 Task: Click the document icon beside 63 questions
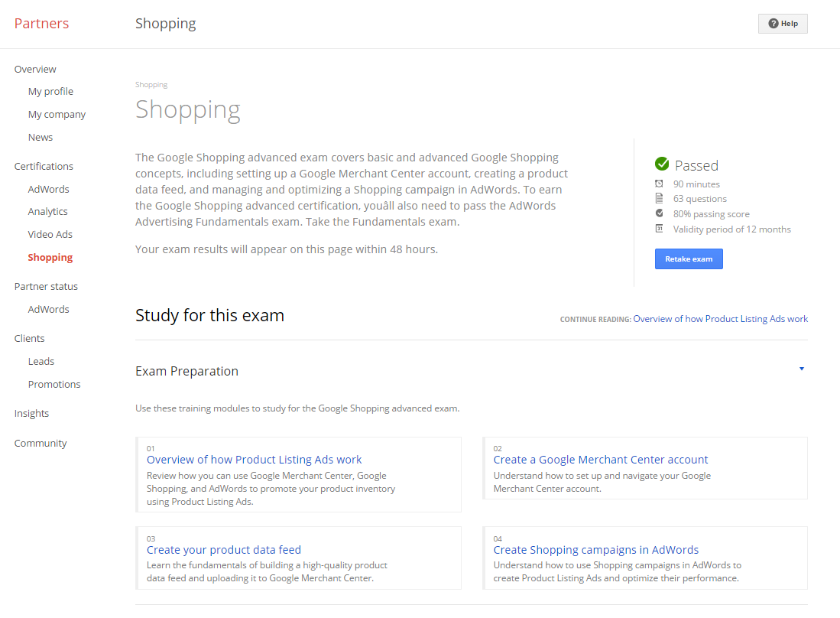(x=659, y=198)
